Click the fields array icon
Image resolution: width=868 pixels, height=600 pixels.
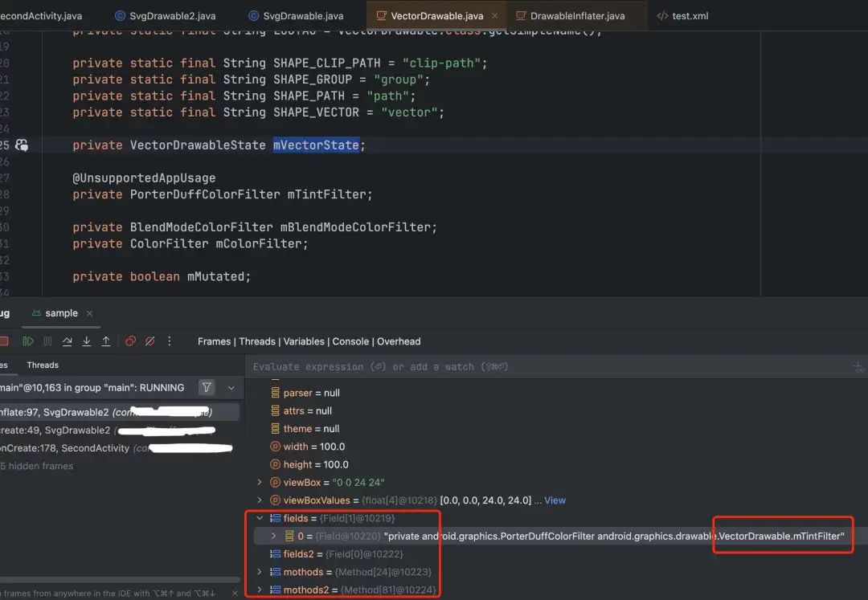coord(275,518)
